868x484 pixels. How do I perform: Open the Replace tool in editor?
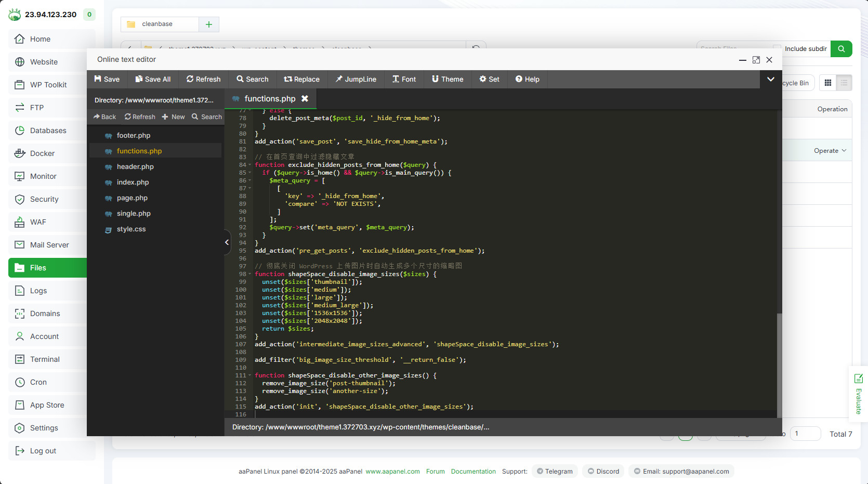click(301, 79)
